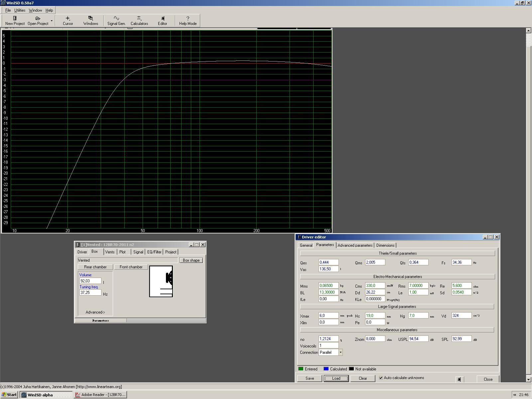This screenshot has height=399, width=532.
Task: Toggle Auto calculate unknowns checkbox
Action: pos(381,378)
